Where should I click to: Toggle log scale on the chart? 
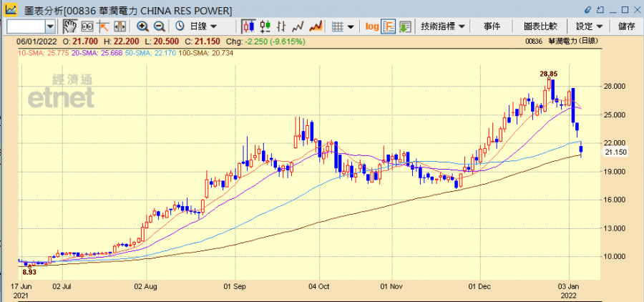[372, 26]
